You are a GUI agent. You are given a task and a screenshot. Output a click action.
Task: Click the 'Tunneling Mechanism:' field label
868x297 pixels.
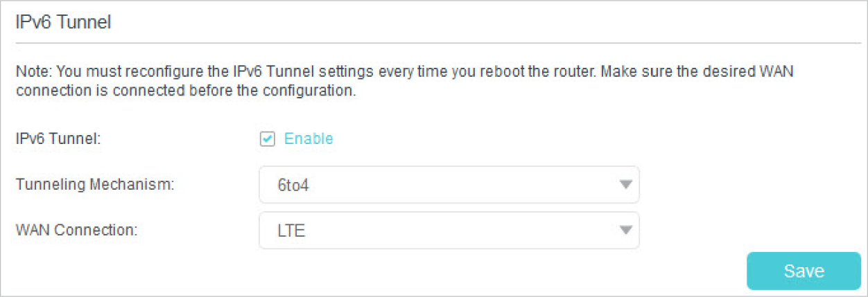pos(94,185)
